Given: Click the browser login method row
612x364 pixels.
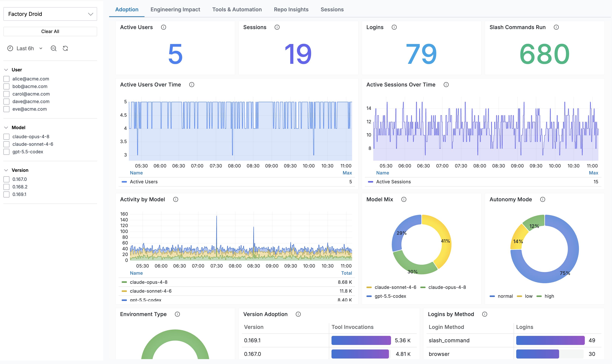Looking at the screenshot, I should [x=514, y=354].
